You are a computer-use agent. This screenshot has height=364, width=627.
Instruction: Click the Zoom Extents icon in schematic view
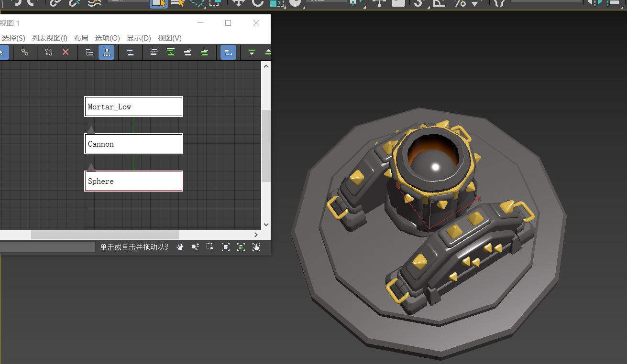[226, 247]
